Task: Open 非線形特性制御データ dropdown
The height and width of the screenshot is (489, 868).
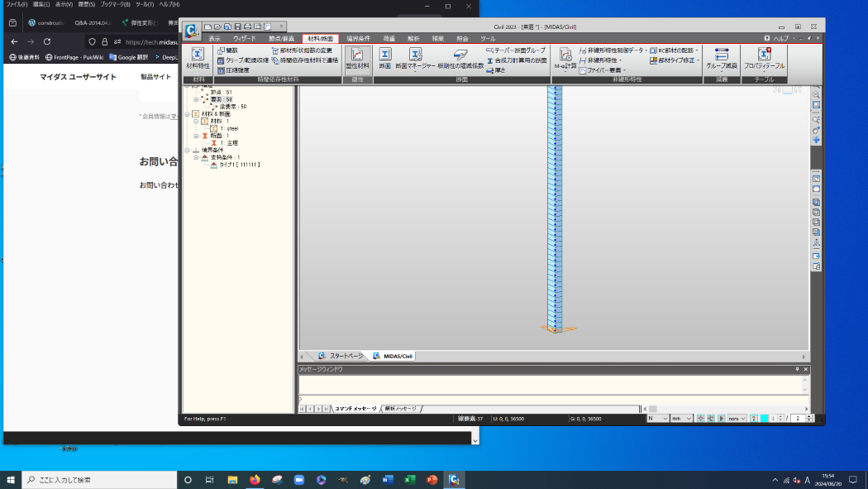Action: click(613, 50)
